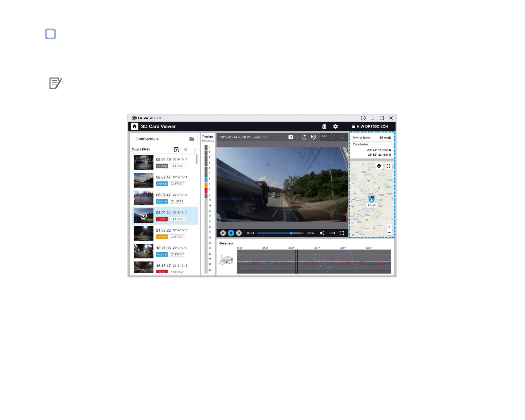
Task: Click the Manual tag on 21:38:22
Action: [x=162, y=237]
